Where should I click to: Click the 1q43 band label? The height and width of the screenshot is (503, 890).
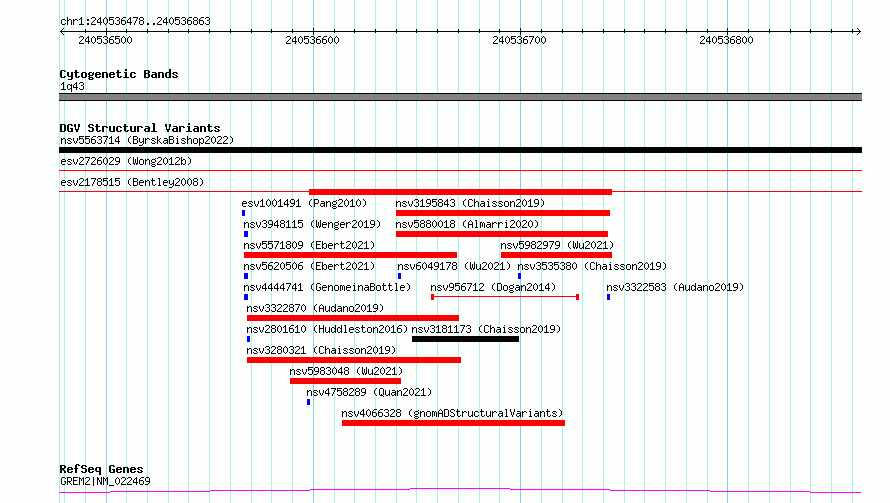pos(72,86)
